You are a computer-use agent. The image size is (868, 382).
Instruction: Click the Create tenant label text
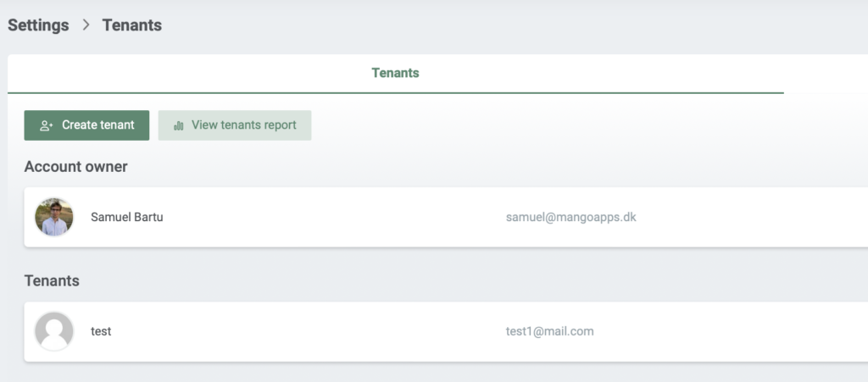coord(98,125)
